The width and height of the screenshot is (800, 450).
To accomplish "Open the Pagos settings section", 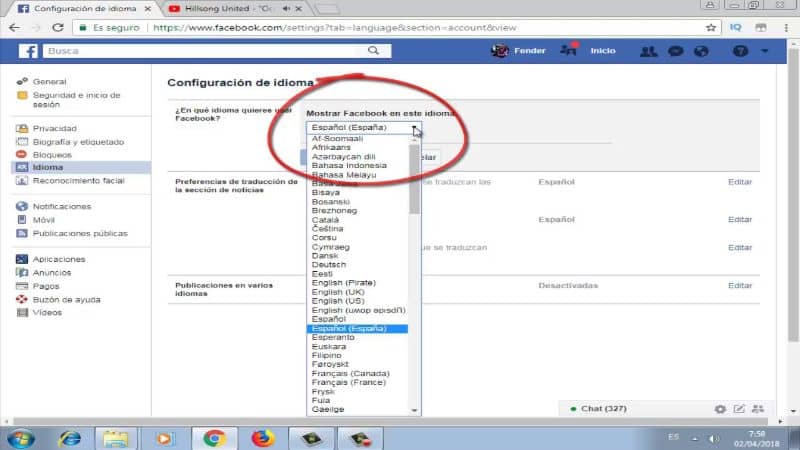I will coord(46,286).
